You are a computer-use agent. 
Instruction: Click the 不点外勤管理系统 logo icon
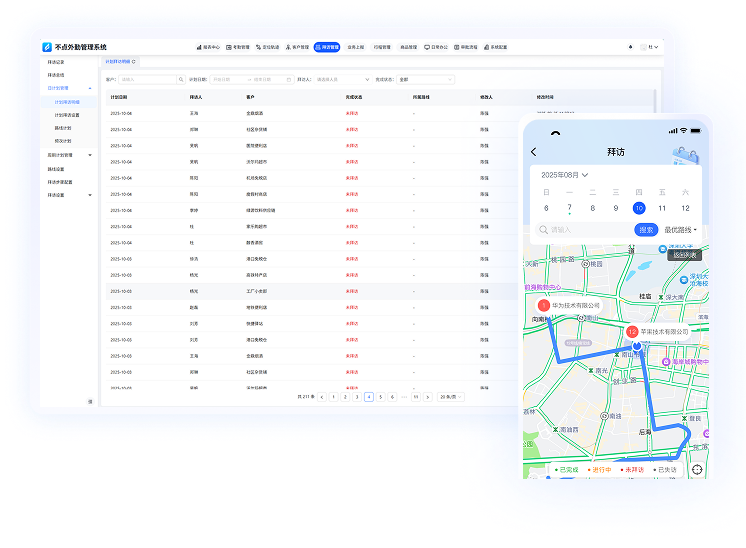click(x=46, y=47)
